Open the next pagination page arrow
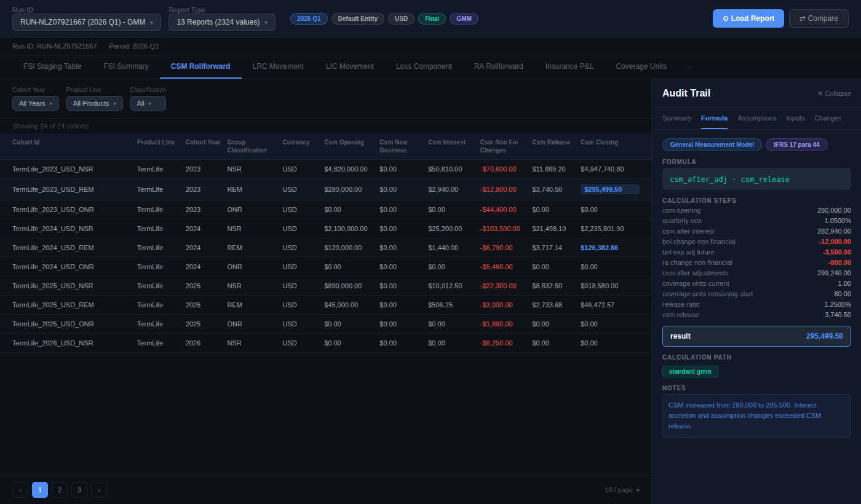The height and width of the screenshot is (504, 861). (x=98, y=490)
